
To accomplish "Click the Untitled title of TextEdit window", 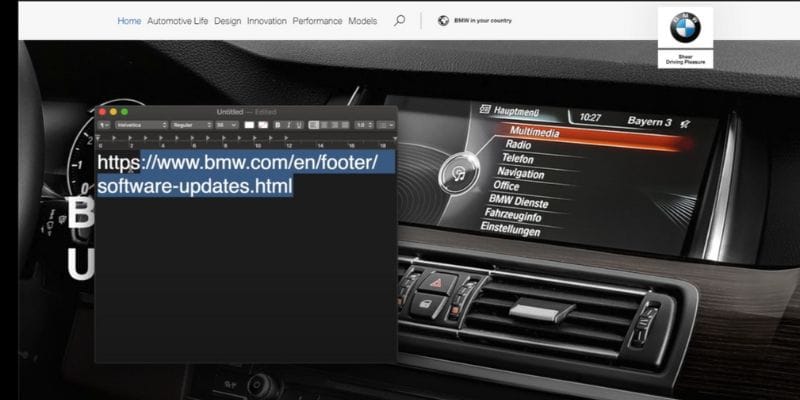I will (x=230, y=112).
